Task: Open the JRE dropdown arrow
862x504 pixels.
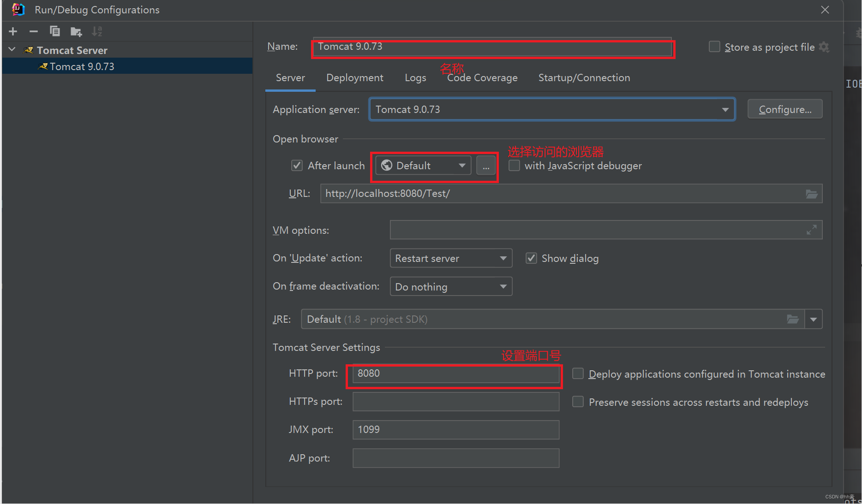Action: (x=813, y=319)
